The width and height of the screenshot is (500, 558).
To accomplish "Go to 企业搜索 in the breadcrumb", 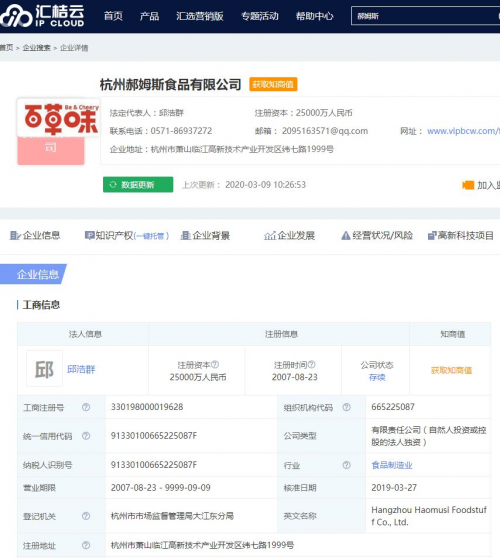I will click(37, 48).
